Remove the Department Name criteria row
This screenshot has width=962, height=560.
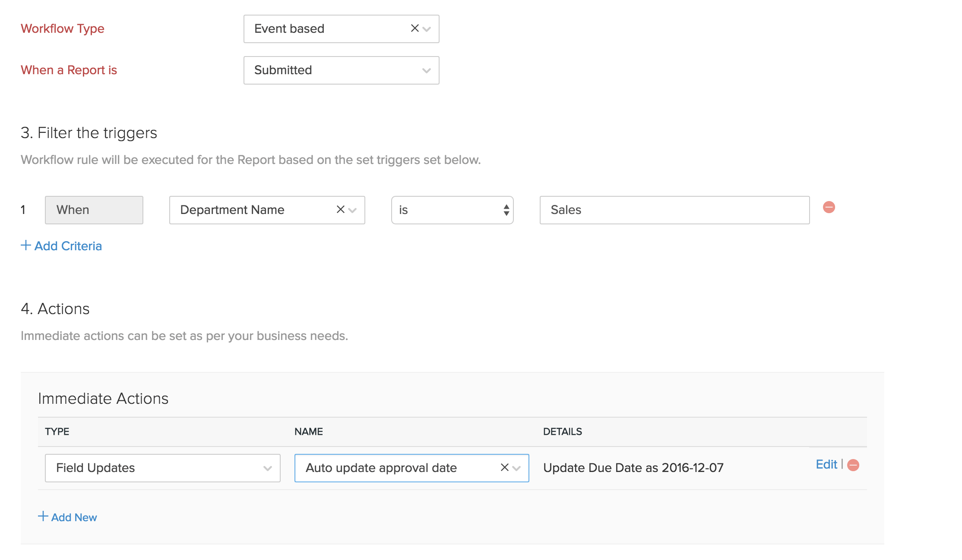(x=829, y=208)
